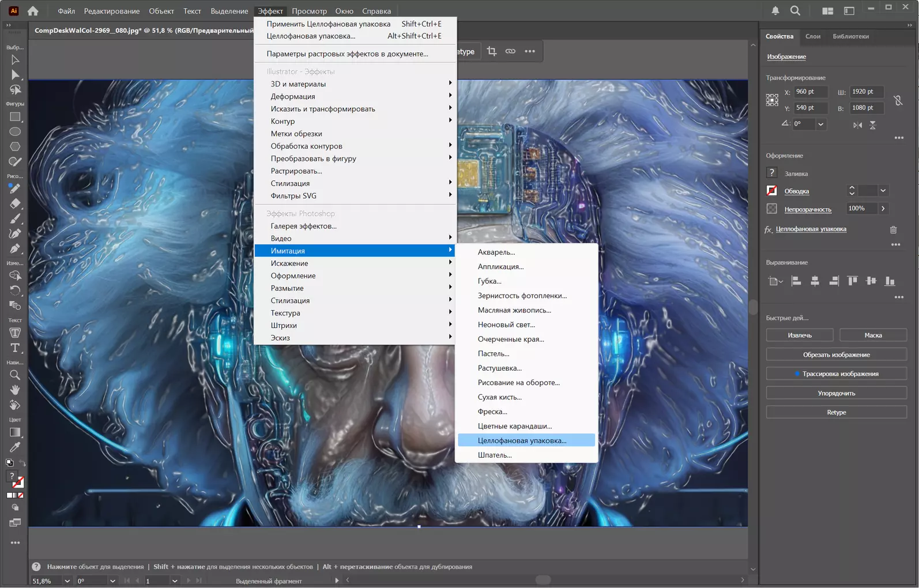The height and width of the screenshot is (588, 919).
Task: Choose Акварель... from the submenu
Action: coord(496,252)
